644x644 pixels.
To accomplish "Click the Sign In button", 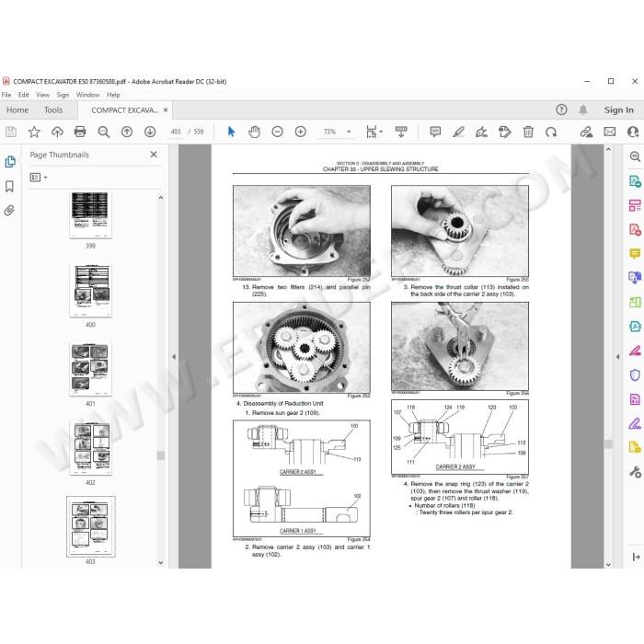I will (618, 110).
